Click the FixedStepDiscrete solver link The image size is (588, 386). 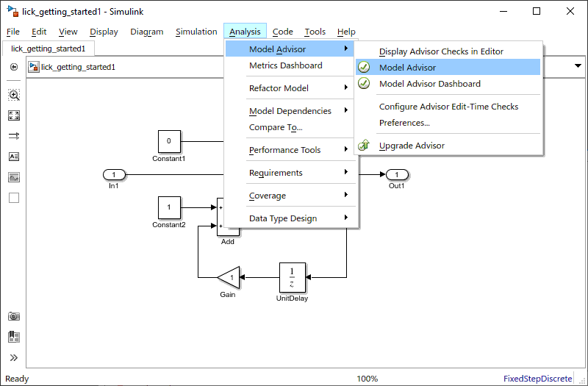(538, 379)
